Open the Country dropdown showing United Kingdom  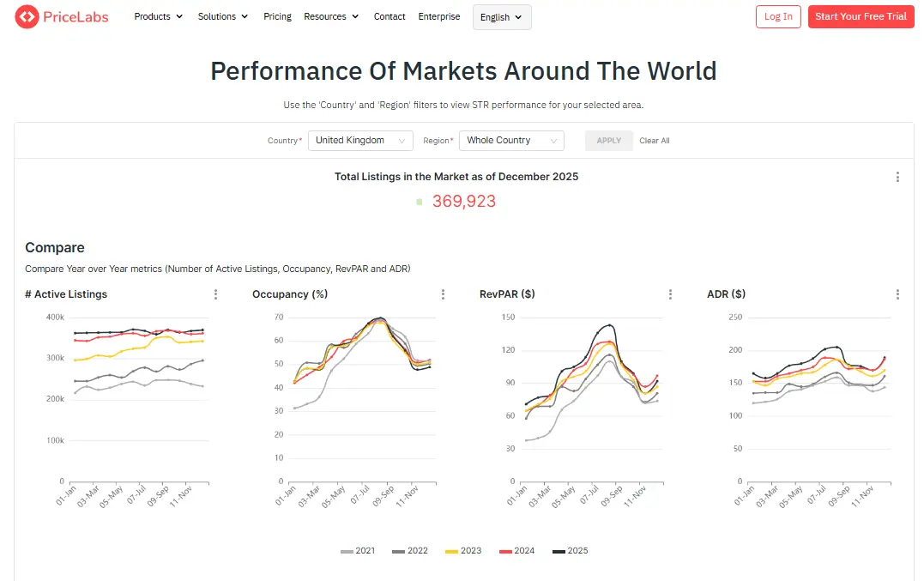pyautogui.click(x=359, y=140)
